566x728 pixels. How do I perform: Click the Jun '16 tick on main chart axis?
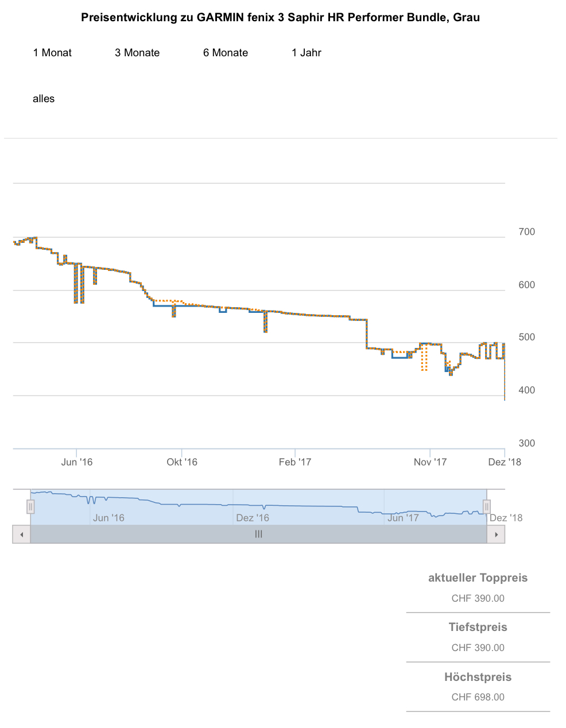[x=77, y=462]
